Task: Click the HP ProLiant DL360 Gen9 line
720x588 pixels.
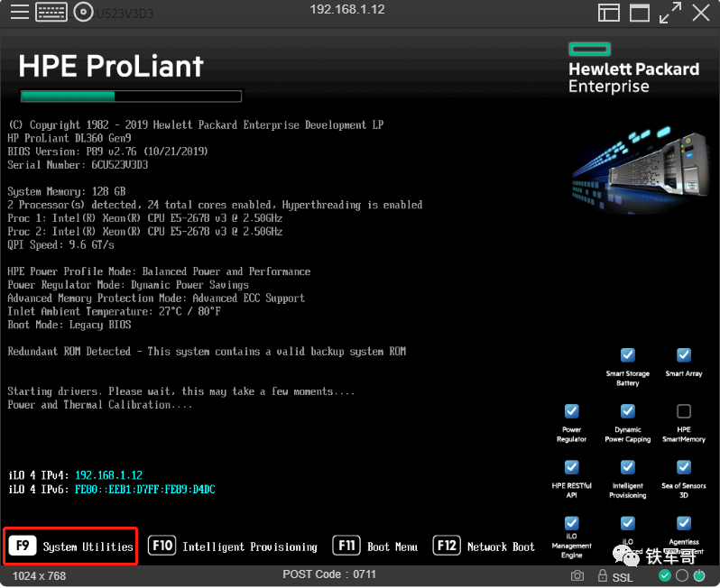Action: click(69, 138)
